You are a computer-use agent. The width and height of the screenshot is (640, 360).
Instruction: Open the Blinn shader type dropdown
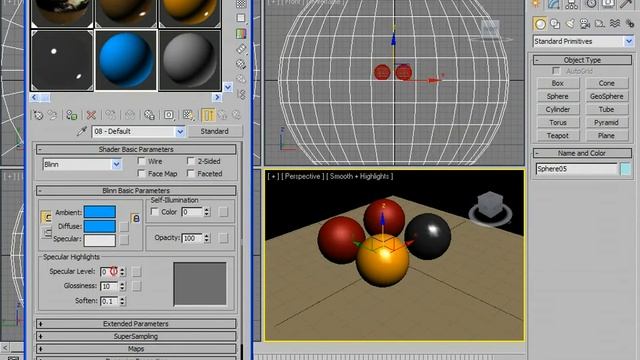click(x=116, y=164)
